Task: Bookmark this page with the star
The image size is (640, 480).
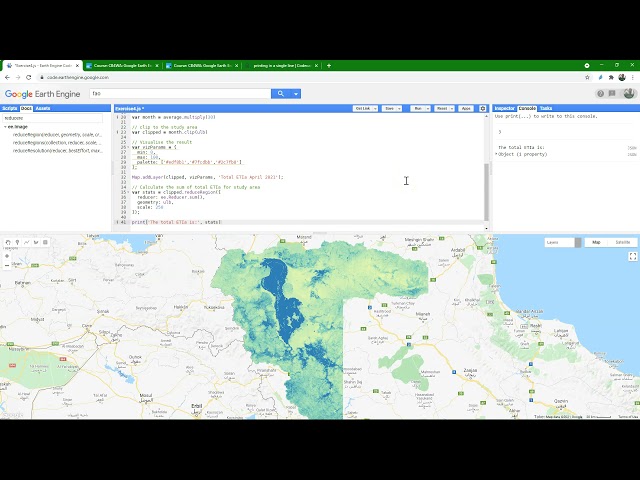Action: 587,77
